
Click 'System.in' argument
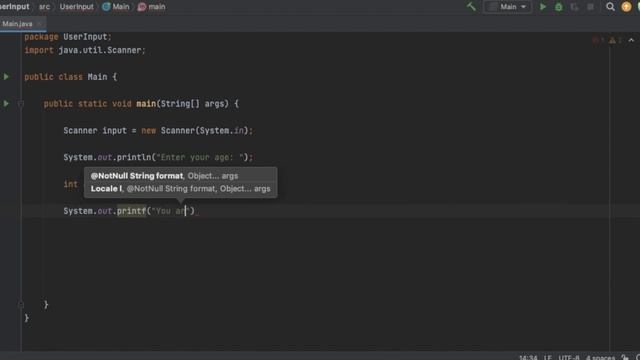(x=222, y=131)
